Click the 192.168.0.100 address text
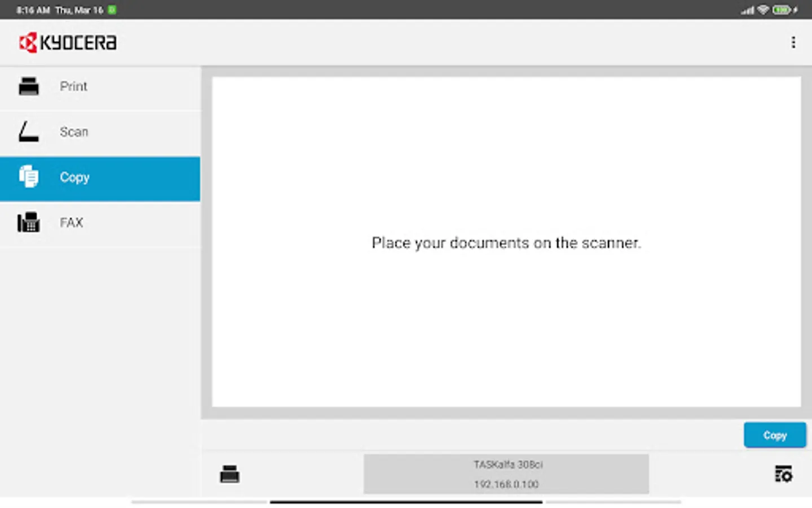This screenshot has height=508, width=812. (506, 484)
